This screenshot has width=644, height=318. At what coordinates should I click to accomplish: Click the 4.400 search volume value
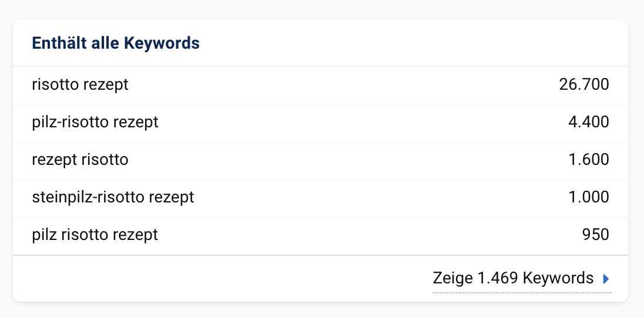[x=589, y=122]
